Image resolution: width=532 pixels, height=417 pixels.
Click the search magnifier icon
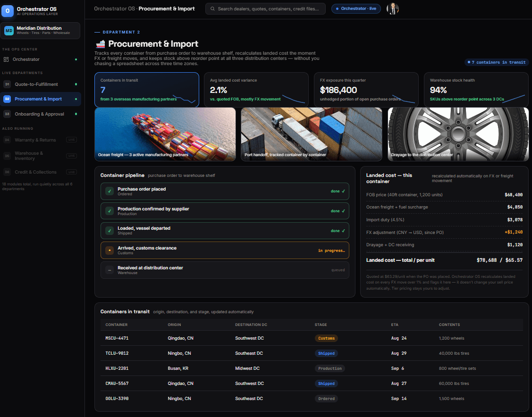[x=212, y=9]
